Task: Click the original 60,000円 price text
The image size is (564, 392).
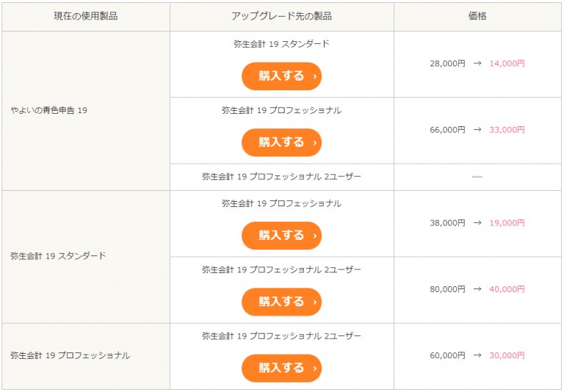Action: [x=447, y=356]
